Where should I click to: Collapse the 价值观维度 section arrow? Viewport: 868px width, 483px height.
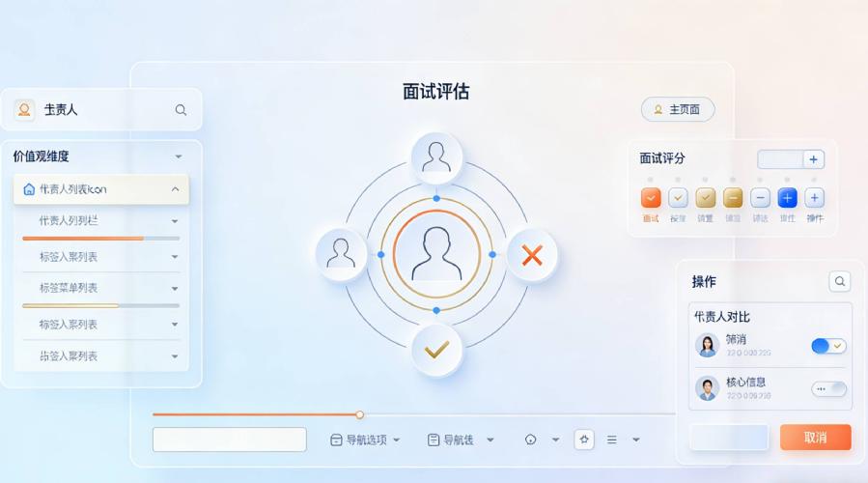click(179, 156)
